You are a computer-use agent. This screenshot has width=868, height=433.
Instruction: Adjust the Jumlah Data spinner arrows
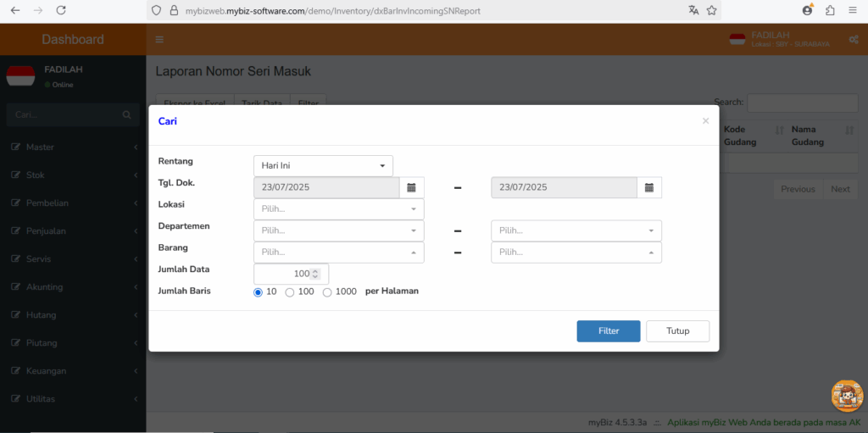point(315,274)
